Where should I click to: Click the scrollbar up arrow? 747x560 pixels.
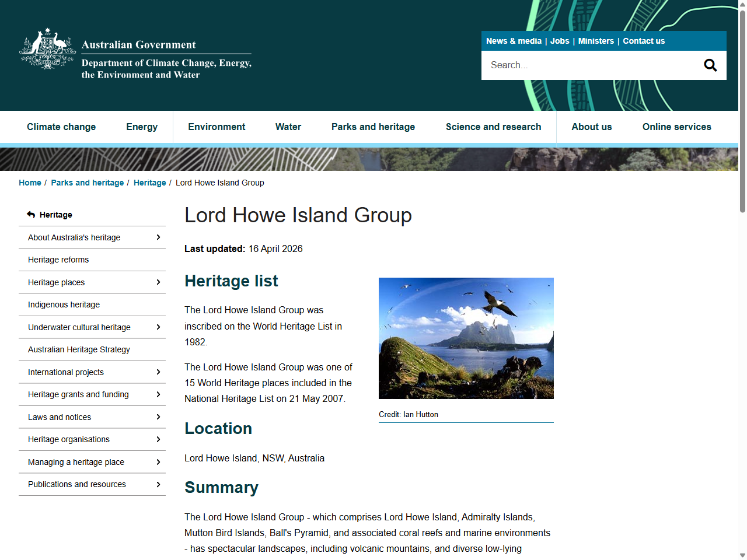coord(742,4)
